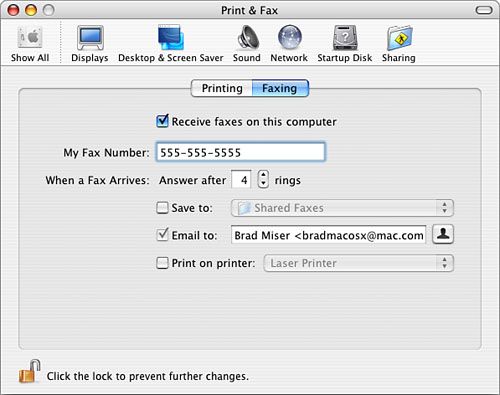
Task: Adjust rings count with the stepper arrows
Action: tap(263, 179)
